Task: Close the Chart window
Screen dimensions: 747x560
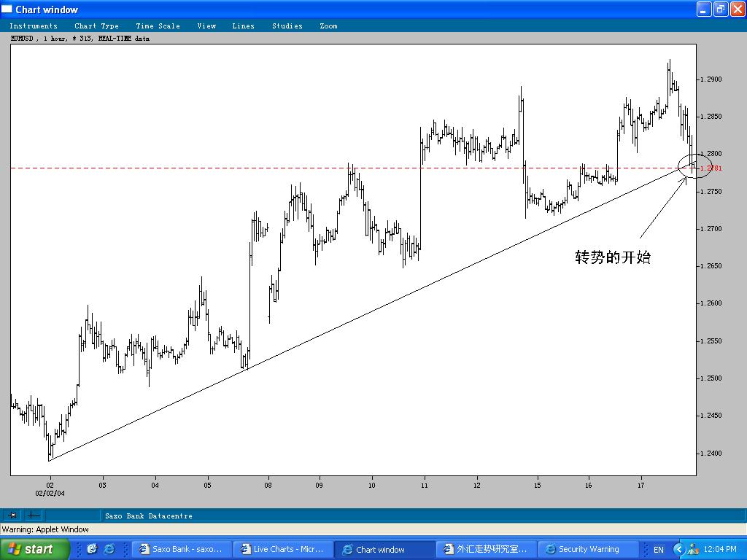Action: tap(737, 9)
